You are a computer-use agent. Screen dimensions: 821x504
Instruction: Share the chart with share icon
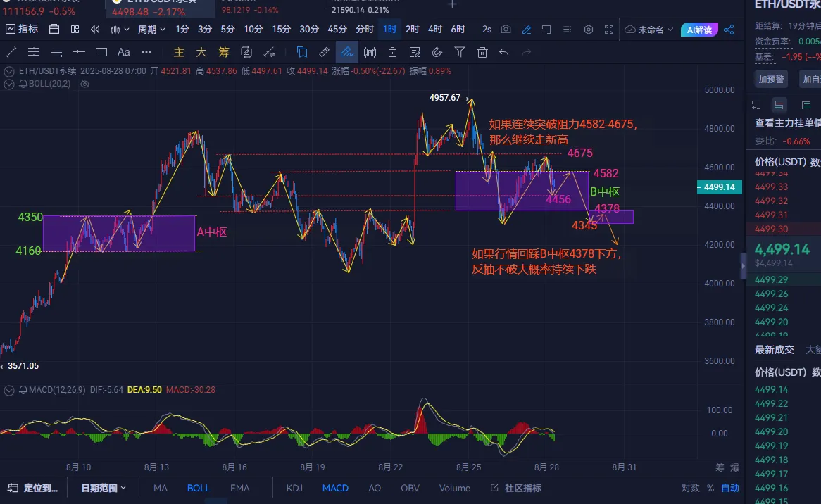728,30
